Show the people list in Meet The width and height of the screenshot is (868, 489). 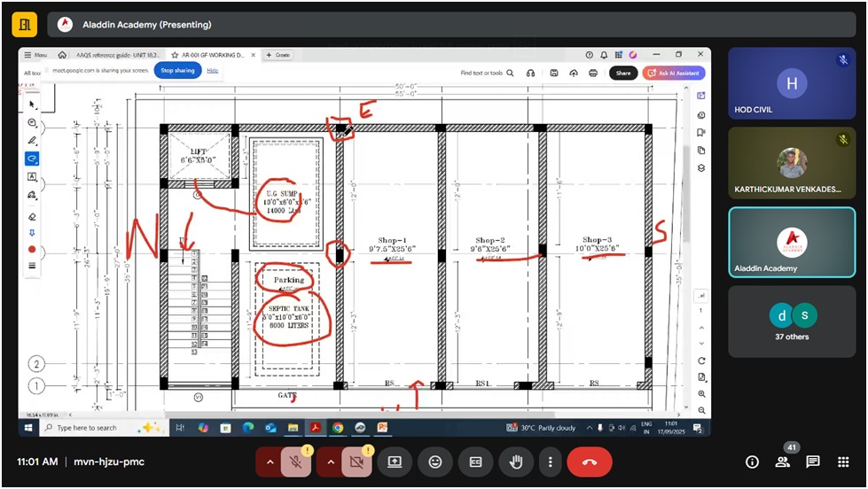782,462
